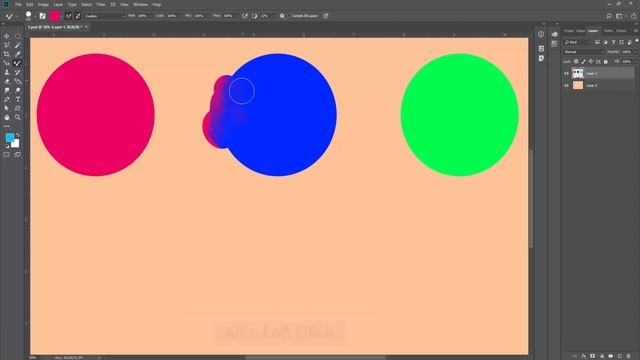This screenshot has height=360, width=640.
Task: Open the Edit Toolbar three-dots menu
Action: [7, 126]
